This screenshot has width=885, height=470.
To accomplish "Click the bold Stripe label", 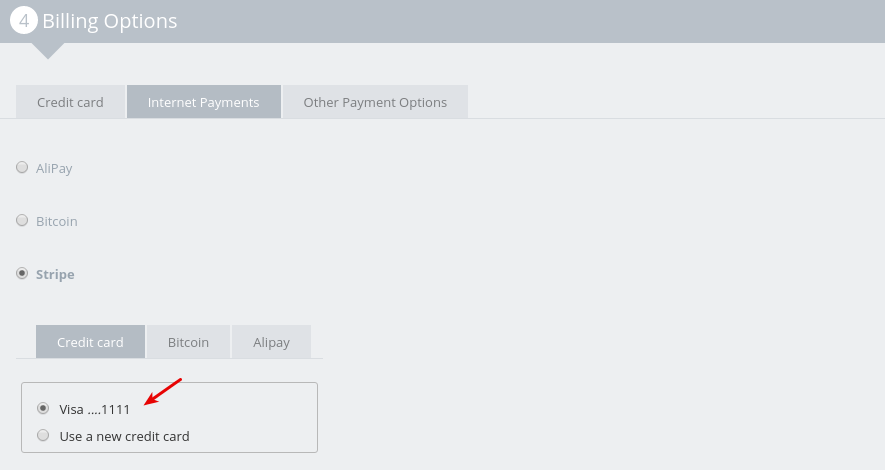I will [x=55, y=274].
